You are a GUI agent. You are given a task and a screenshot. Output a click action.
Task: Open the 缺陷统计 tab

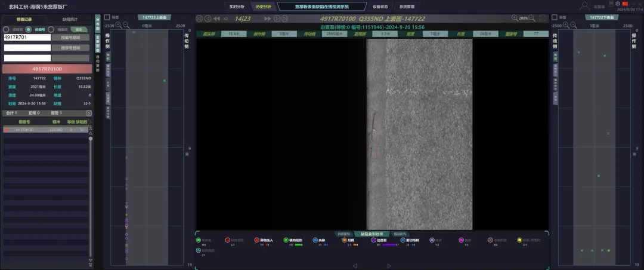[70, 19]
